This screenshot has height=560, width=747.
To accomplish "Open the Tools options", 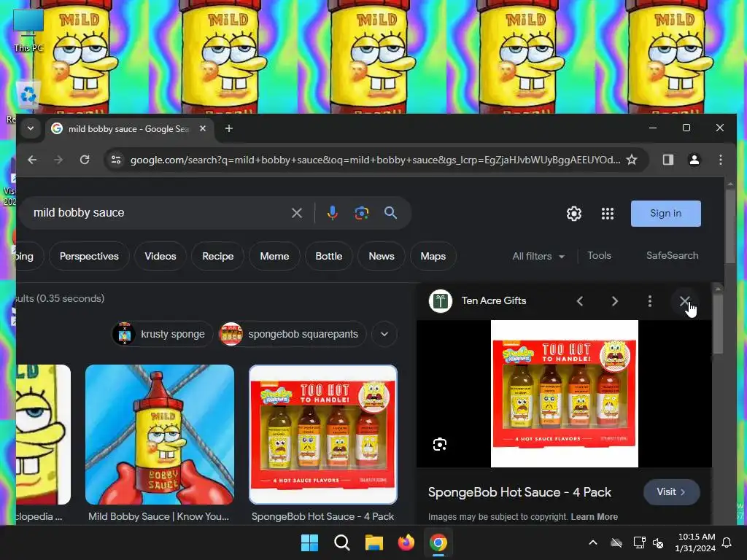I will click(600, 256).
